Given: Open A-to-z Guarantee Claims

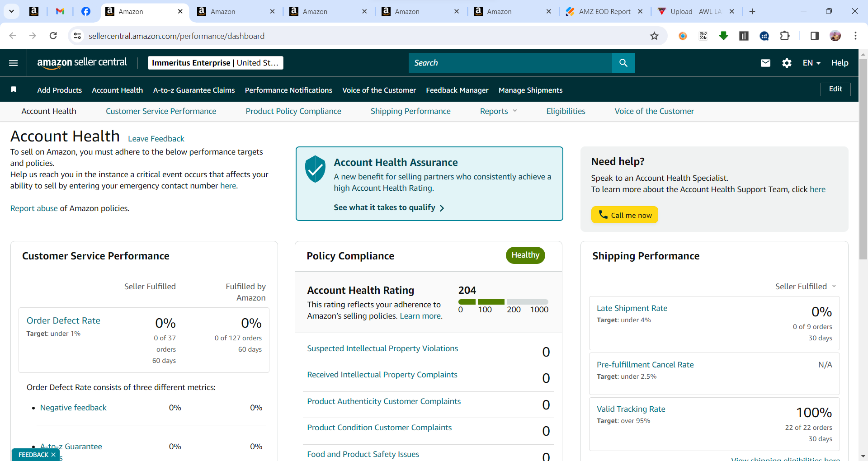Looking at the screenshot, I should pyautogui.click(x=194, y=90).
